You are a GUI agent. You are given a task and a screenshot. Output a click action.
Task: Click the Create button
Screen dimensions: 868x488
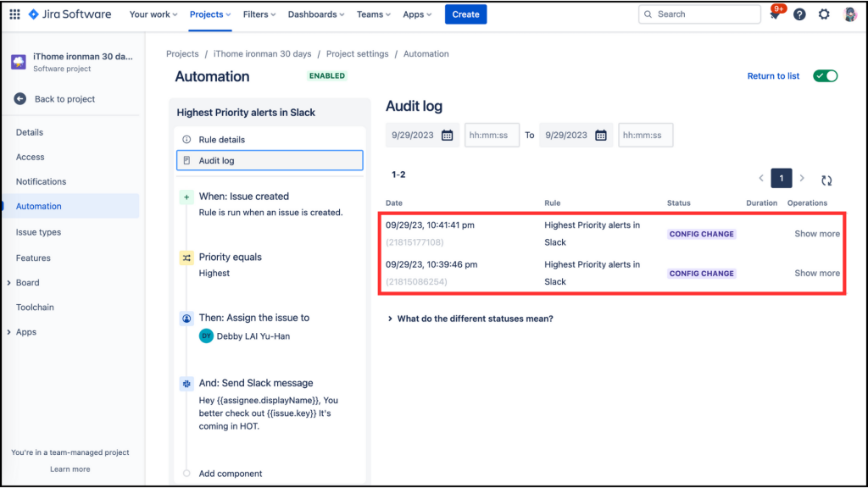pyautogui.click(x=465, y=14)
